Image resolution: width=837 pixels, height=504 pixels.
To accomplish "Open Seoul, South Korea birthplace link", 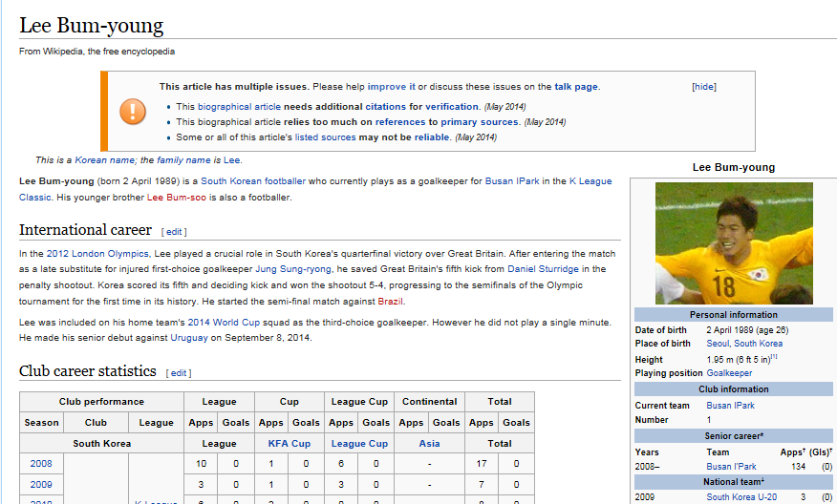I will [x=744, y=344].
